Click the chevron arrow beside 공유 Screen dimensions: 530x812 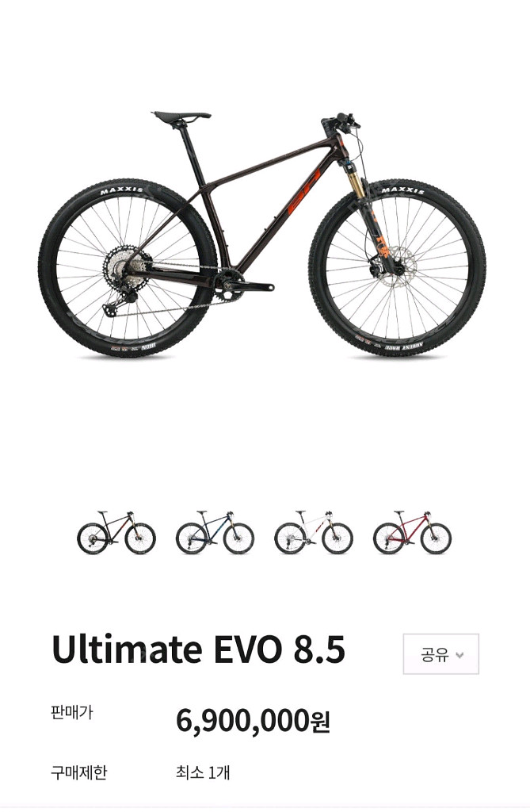coord(459,655)
